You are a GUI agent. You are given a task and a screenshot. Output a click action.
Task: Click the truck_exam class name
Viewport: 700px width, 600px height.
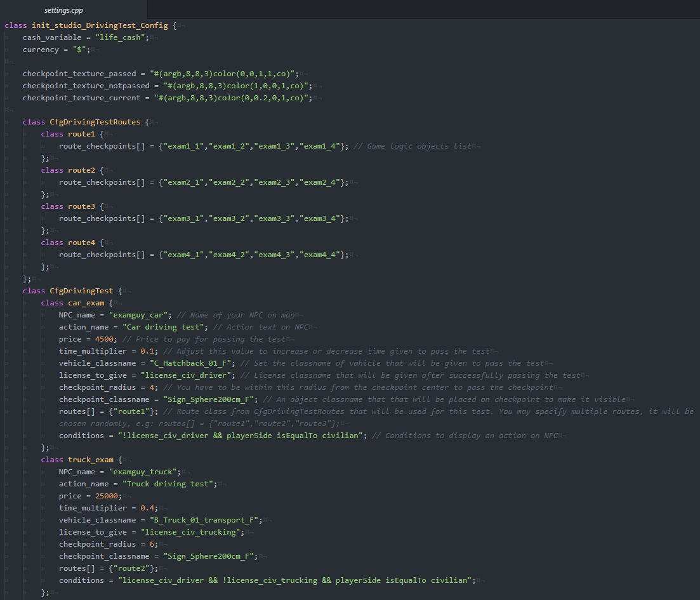pyautogui.click(x=91, y=460)
